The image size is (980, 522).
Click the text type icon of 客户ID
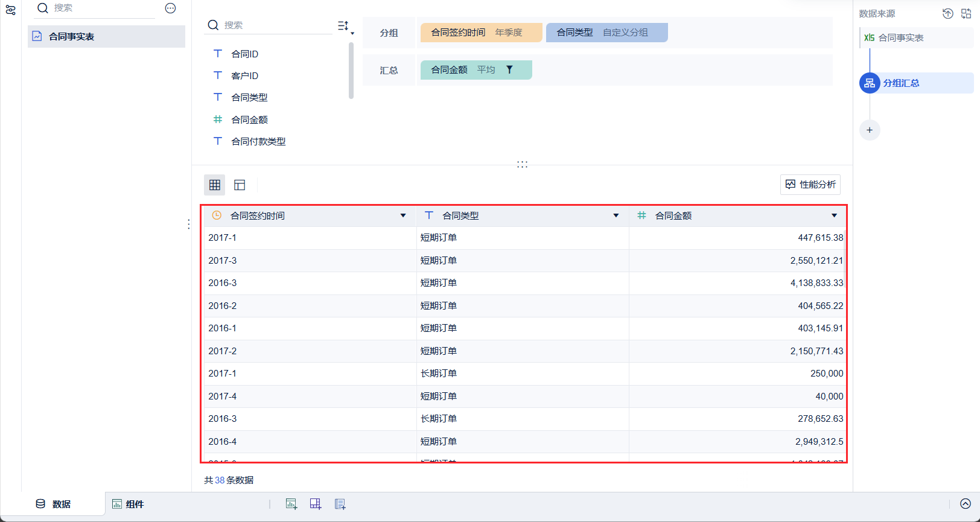pyautogui.click(x=218, y=75)
